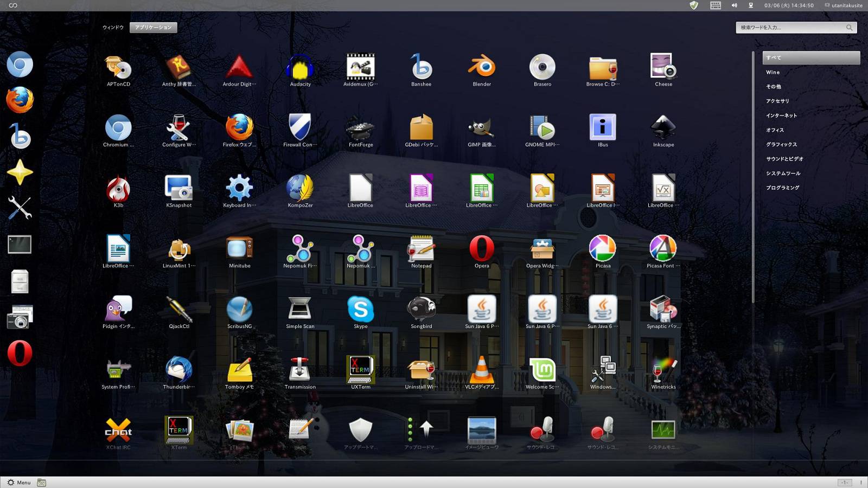Open Firefox from the left dock
This screenshot has width=868, height=488.
click(x=20, y=100)
